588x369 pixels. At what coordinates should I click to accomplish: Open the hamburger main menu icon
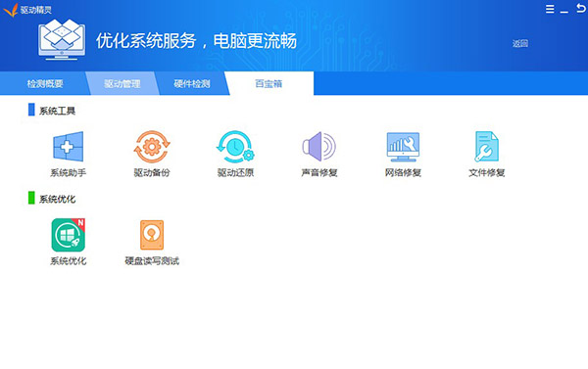[x=550, y=9]
